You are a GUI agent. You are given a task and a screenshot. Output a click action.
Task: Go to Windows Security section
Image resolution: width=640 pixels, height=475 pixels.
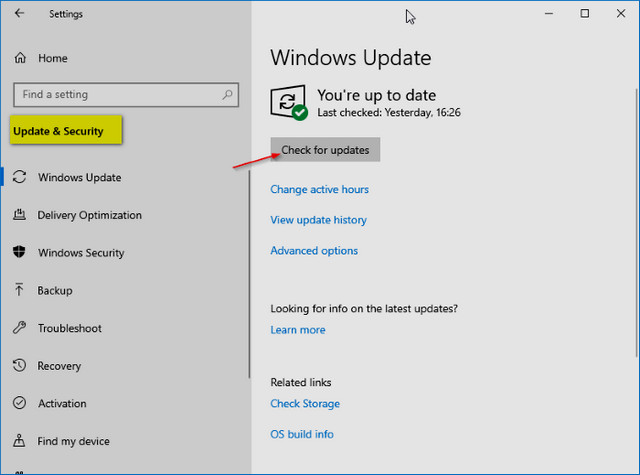tap(81, 253)
